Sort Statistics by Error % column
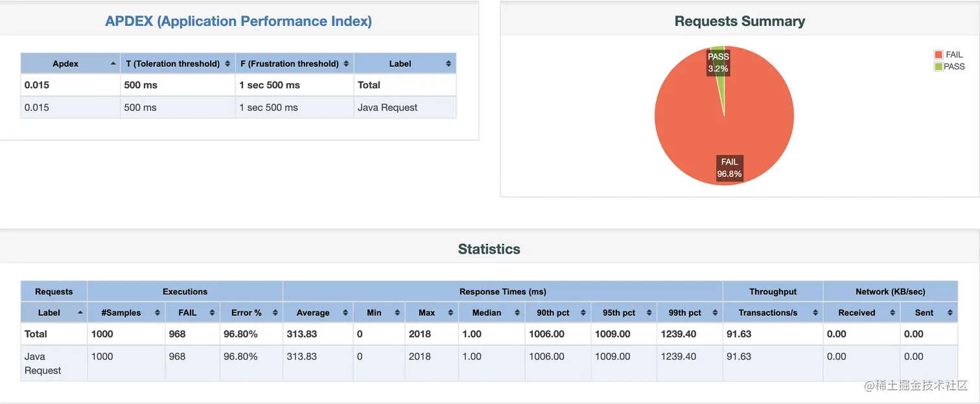980x404 pixels. point(251,313)
